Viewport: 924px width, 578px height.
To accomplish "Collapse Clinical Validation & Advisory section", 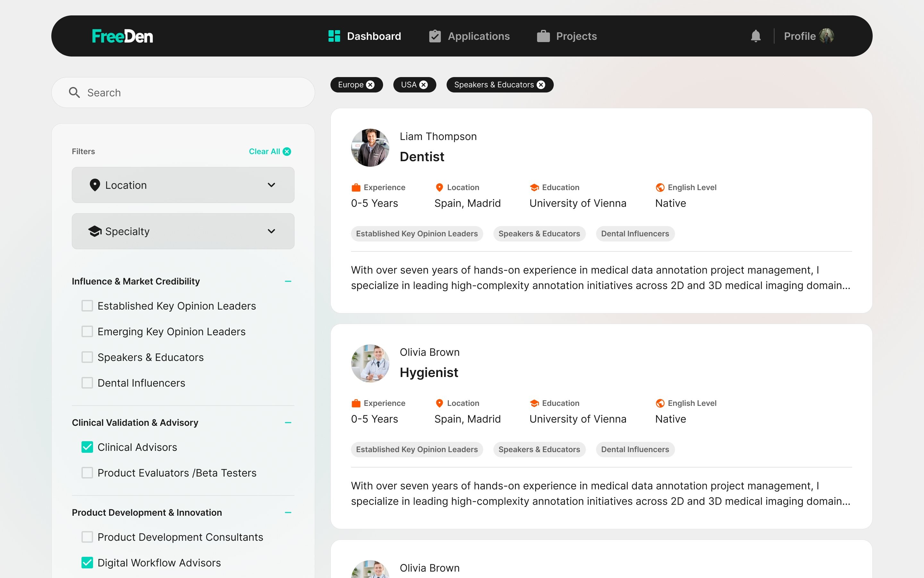I will pos(288,423).
